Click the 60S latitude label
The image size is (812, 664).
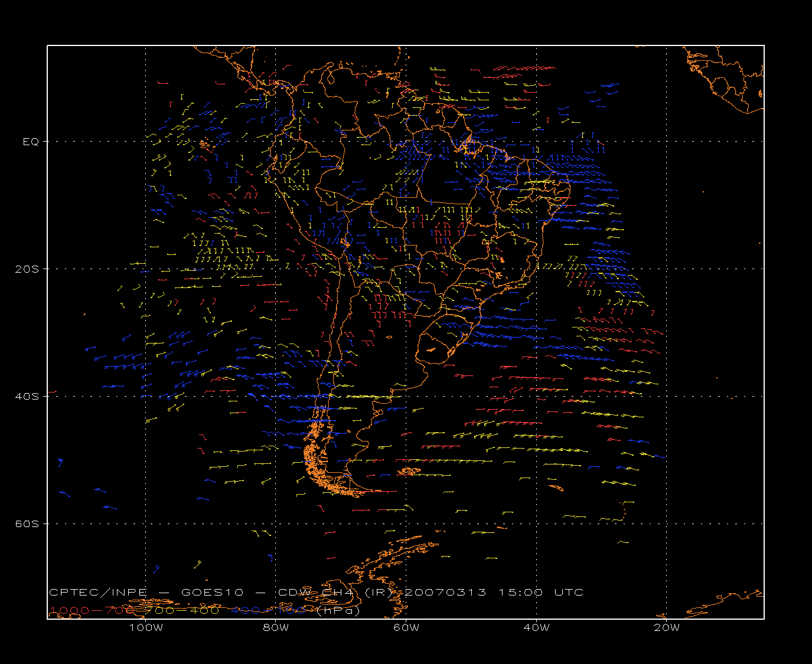pyautogui.click(x=27, y=524)
